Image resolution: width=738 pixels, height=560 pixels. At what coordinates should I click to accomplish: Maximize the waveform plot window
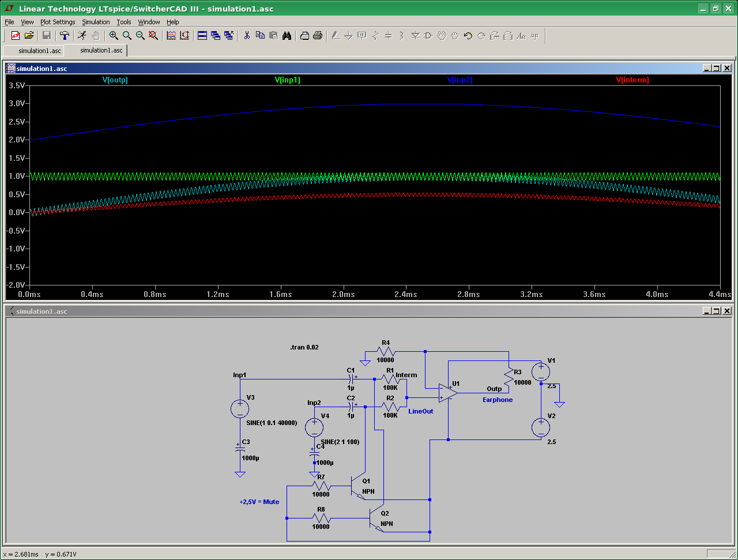[x=717, y=68]
